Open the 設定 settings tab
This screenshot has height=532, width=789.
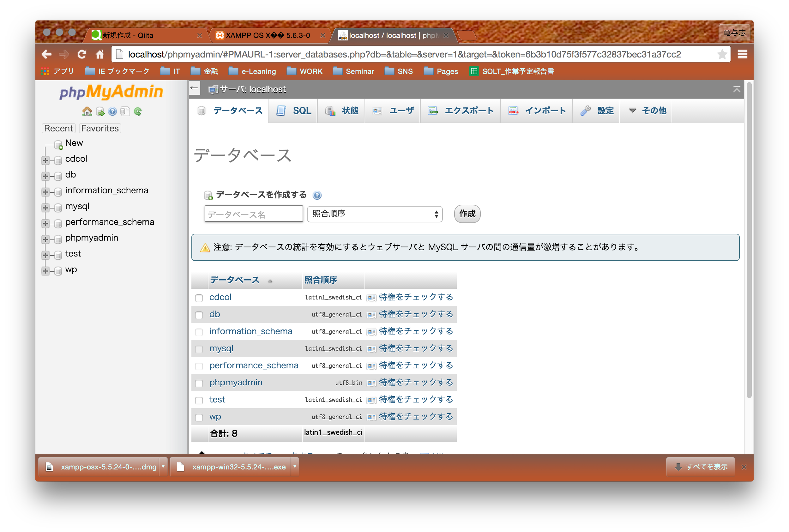(596, 111)
